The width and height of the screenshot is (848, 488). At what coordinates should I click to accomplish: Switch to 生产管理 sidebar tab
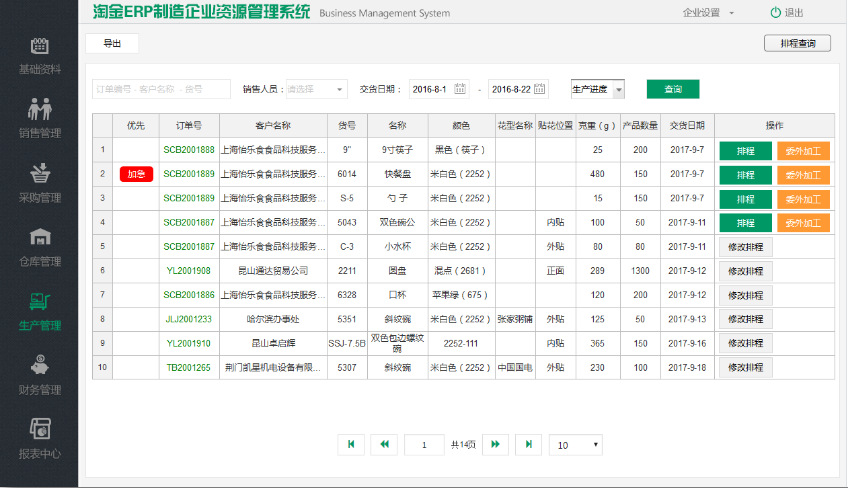(39, 311)
